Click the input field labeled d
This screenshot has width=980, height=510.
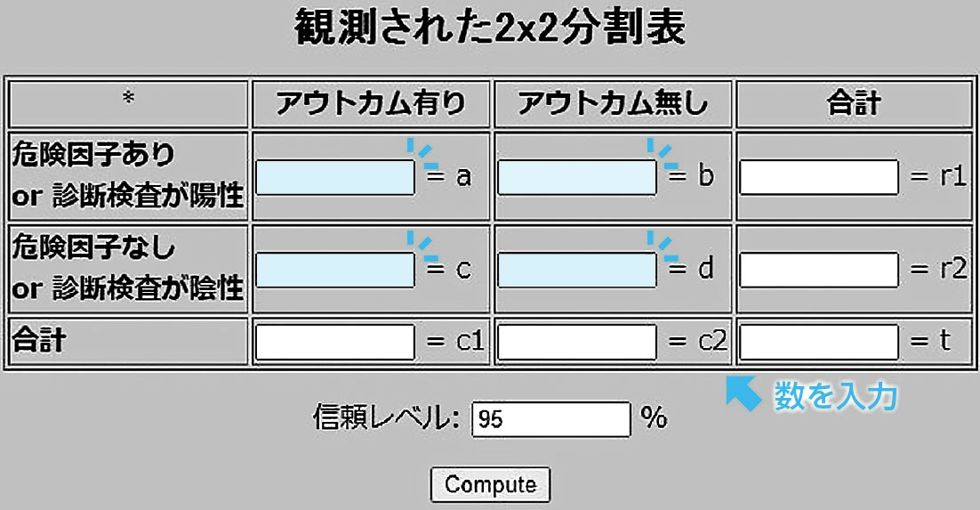click(x=577, y=270)
